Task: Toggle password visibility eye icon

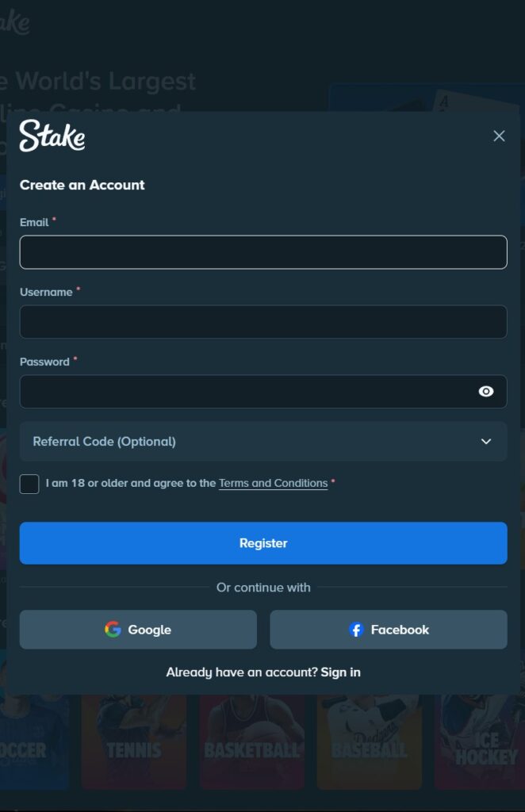Action: coord(486,392)
